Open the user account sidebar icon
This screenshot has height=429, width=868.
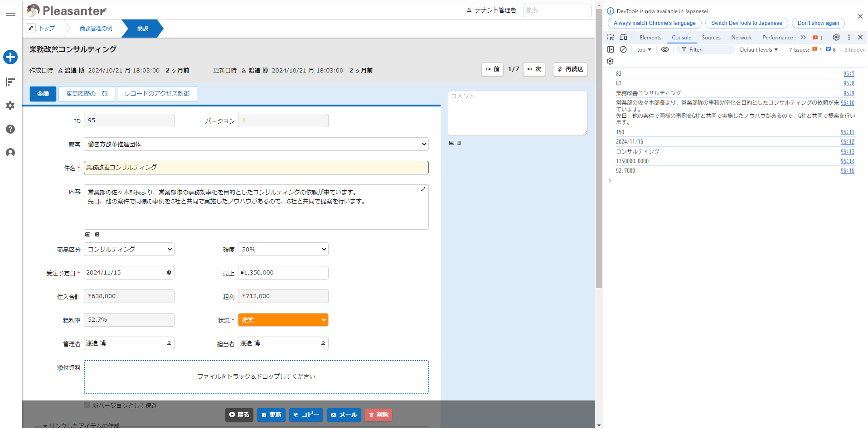10,153
